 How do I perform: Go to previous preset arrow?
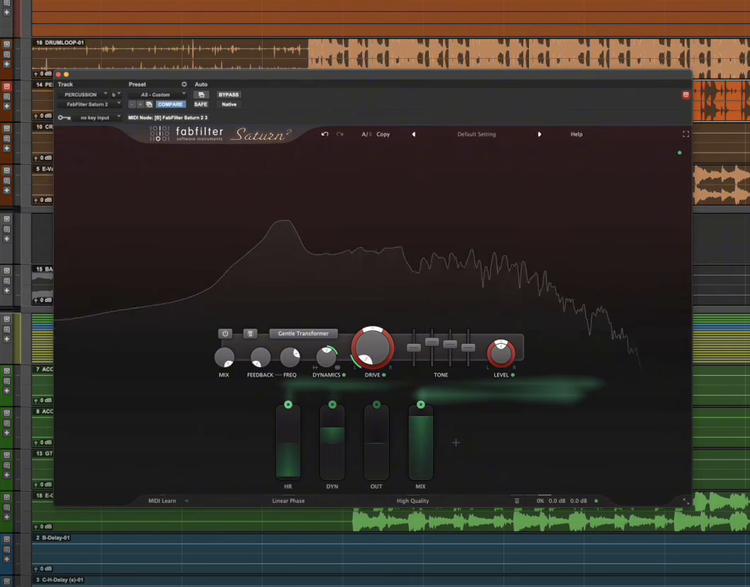click(x=414, y=134)
